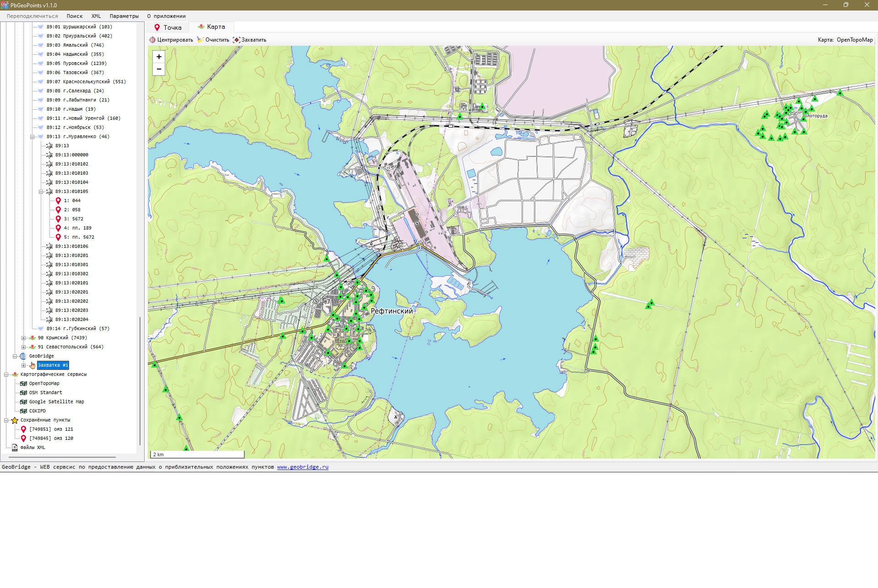This screenshot has width=878, height=588.
Task: Expand the 90 Крымский tree node
Action: click(23, 338)
